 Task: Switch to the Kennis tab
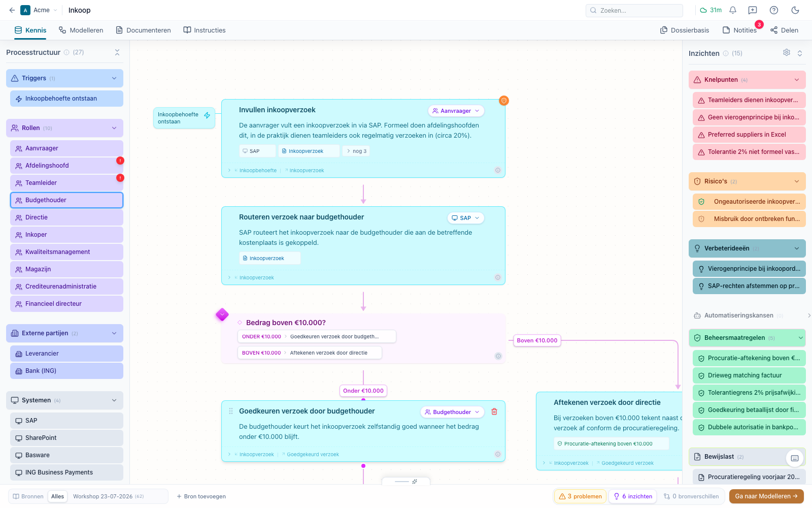click(30, 30)
